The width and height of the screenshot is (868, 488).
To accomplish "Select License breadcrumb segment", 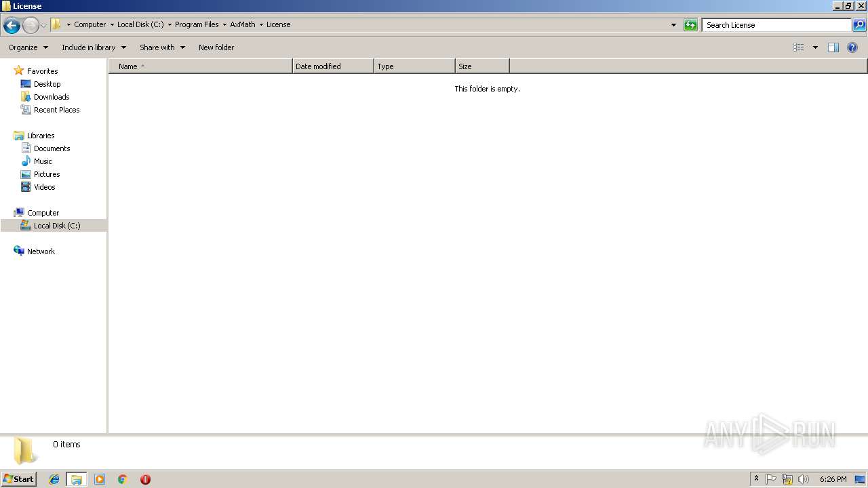I will 278,24.
